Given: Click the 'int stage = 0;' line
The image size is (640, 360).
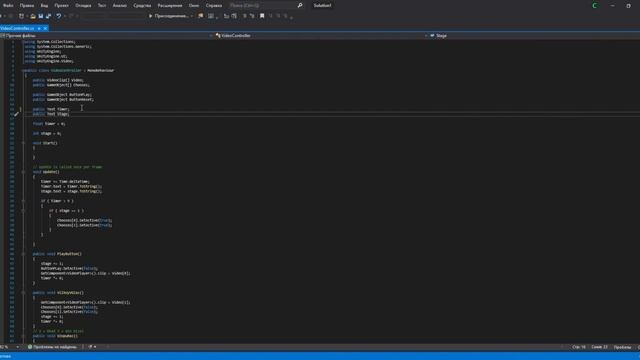Looking at the screenshot, I should pos(47,133).
